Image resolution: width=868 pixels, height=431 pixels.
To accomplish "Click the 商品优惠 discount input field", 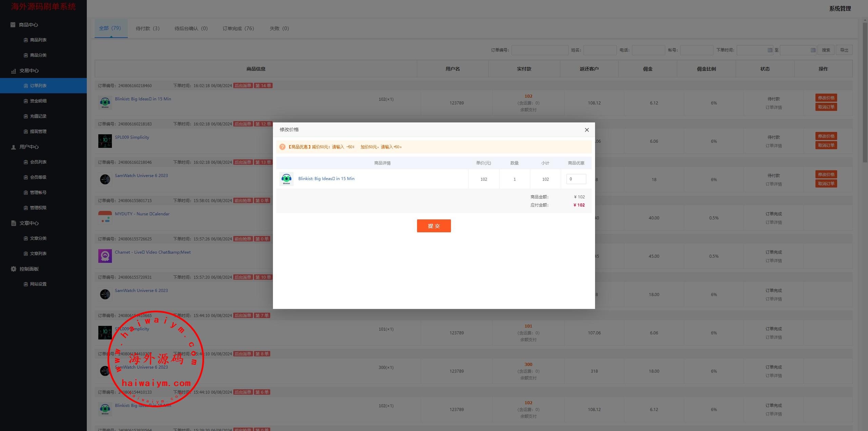I will [576, 179].
